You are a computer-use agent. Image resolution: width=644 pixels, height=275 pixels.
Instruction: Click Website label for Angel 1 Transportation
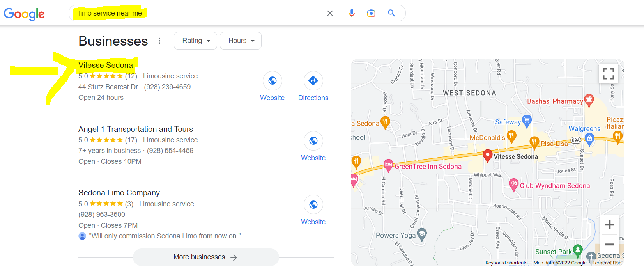pyautogui.click(x=313, y=158)
